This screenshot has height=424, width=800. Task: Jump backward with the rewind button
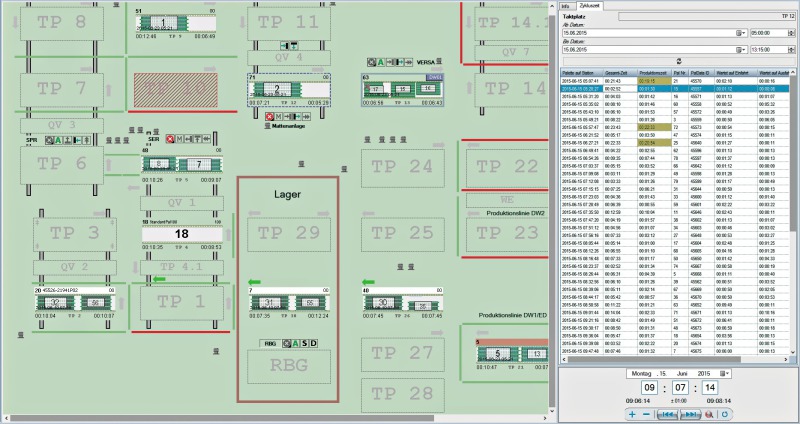coord(667,414)
